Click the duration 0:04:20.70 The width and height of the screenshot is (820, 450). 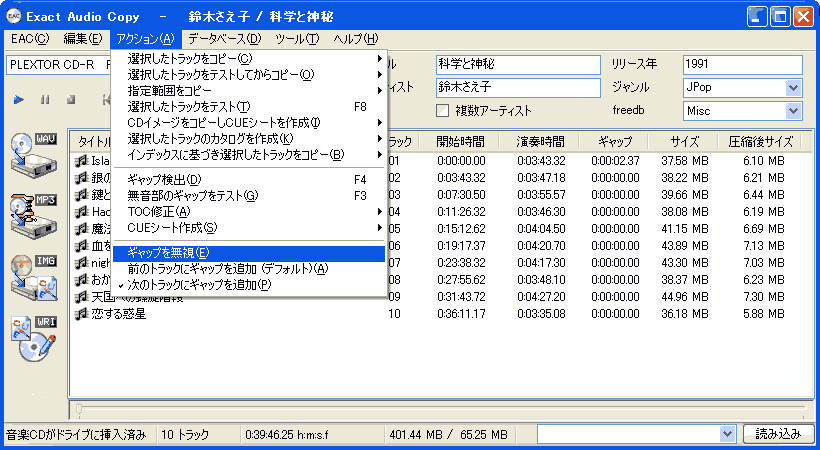click(x=541, y=246)
